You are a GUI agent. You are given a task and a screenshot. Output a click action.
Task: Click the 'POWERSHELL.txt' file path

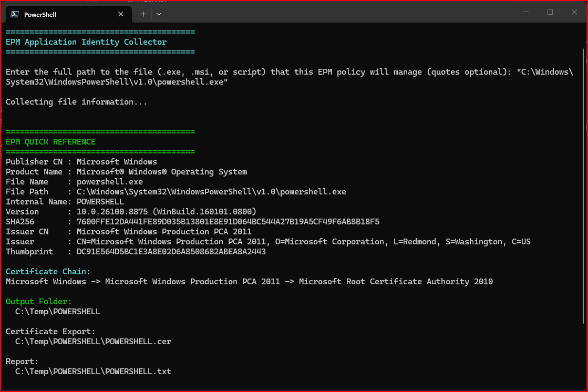click(93, 372)
